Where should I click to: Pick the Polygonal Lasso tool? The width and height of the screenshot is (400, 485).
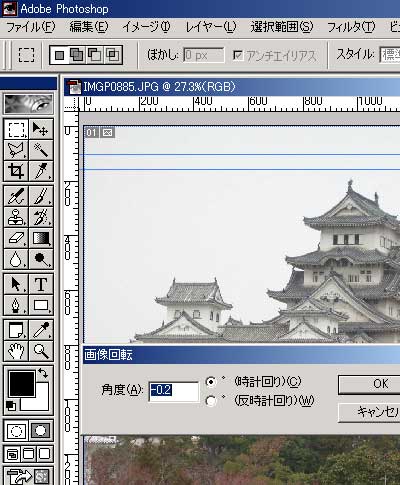[16, 150]
